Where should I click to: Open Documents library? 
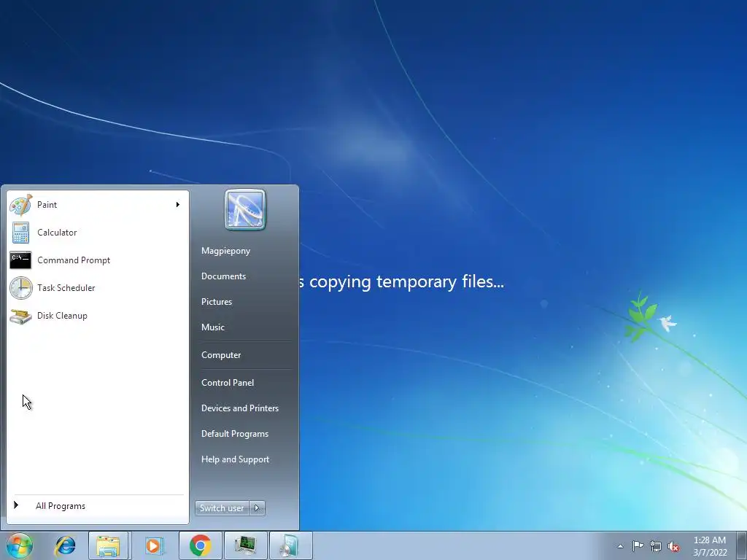coord(223,276)
